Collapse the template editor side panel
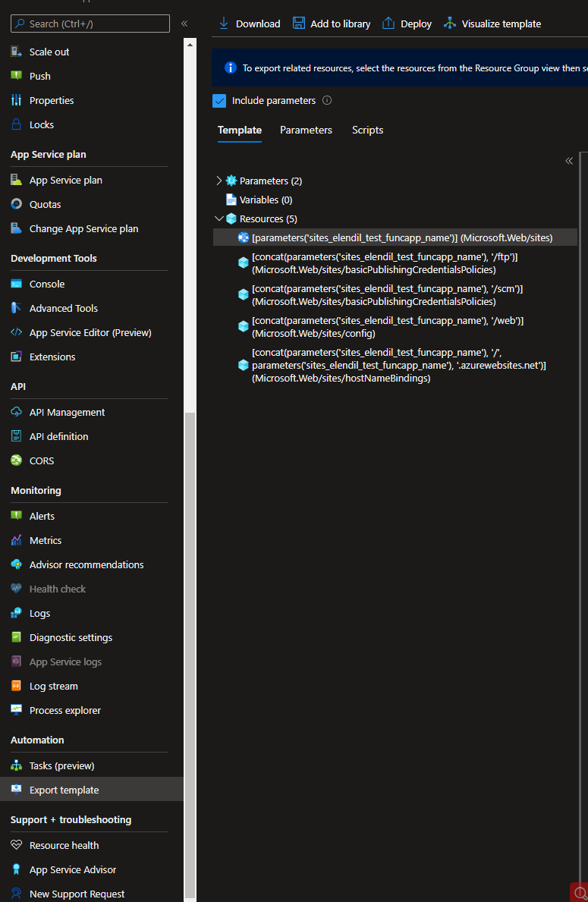 (569, 161)
